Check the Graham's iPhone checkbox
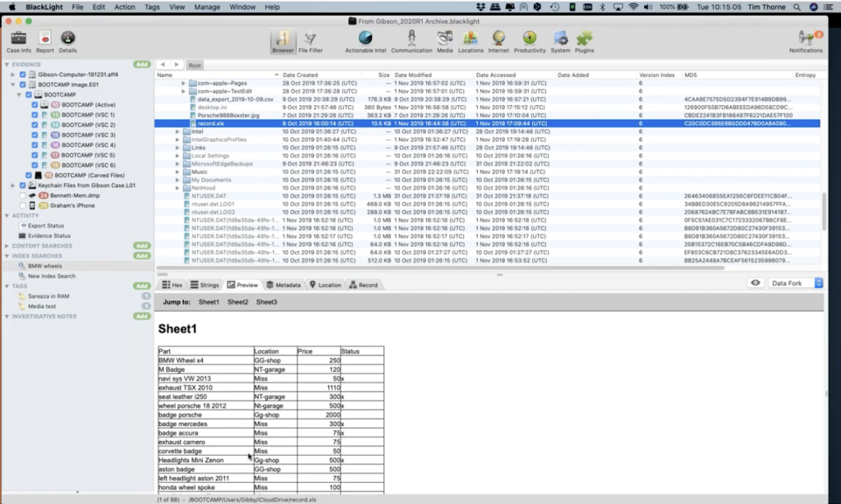Image resolution: width=841 pixels, height=504 pixels. coord(22,205)
